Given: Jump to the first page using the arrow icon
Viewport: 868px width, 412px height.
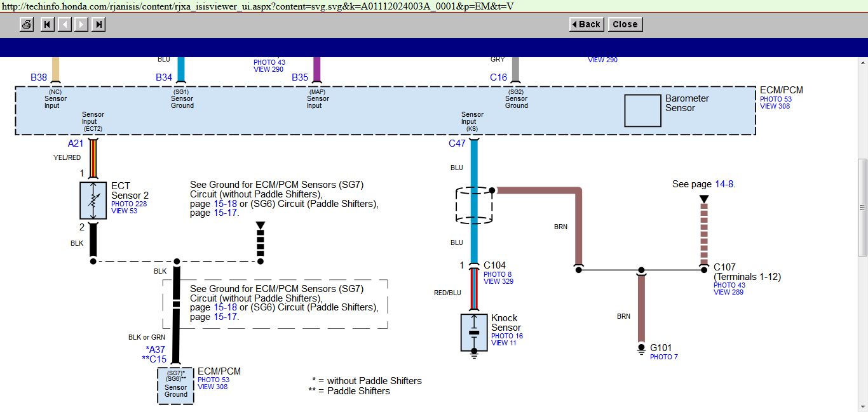Looking at the screenshot, I should click(47, 25).
